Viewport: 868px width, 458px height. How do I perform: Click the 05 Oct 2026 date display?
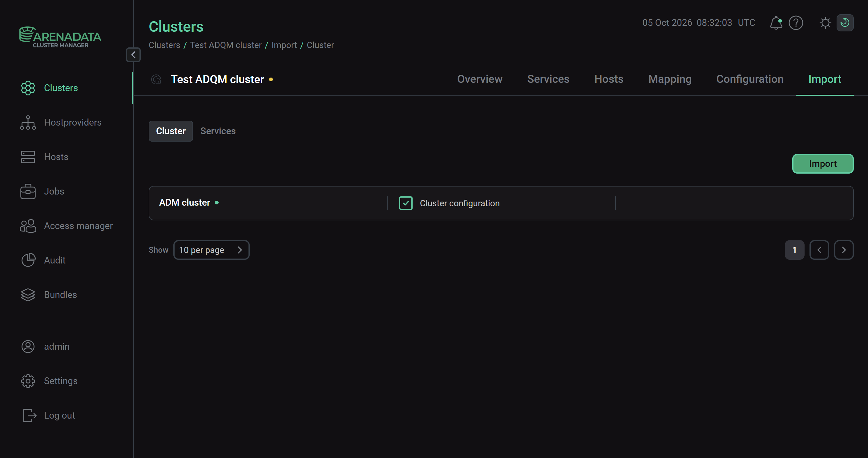click(667, 23)
